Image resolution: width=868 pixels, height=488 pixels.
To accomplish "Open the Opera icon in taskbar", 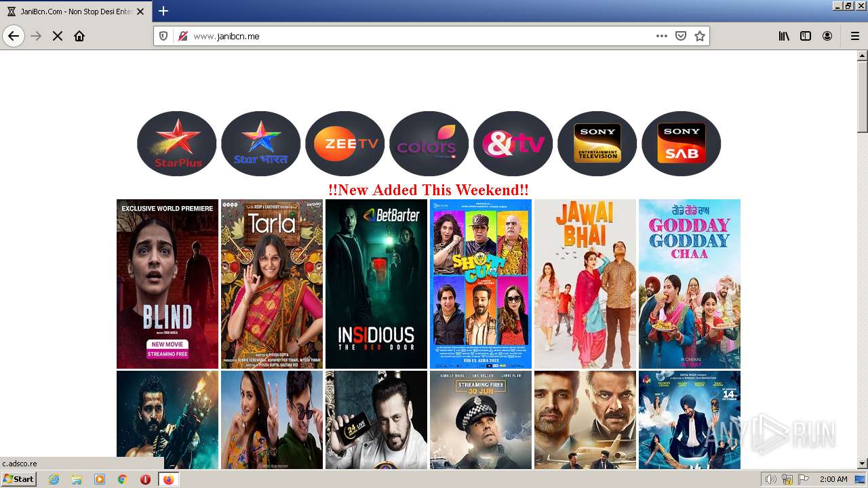I will (145, 479).
